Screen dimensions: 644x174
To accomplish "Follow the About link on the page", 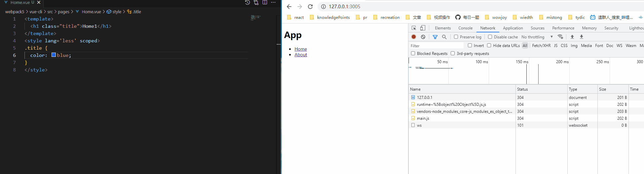I will 301,55.
